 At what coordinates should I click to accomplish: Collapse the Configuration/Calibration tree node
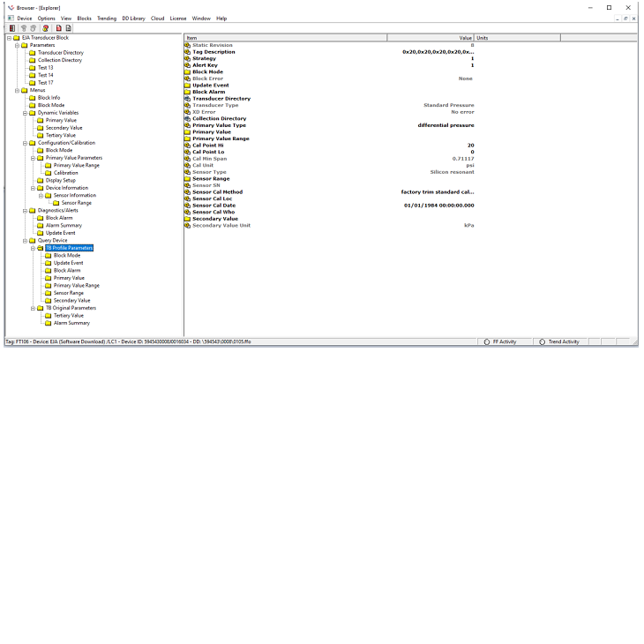coord(25,143)
